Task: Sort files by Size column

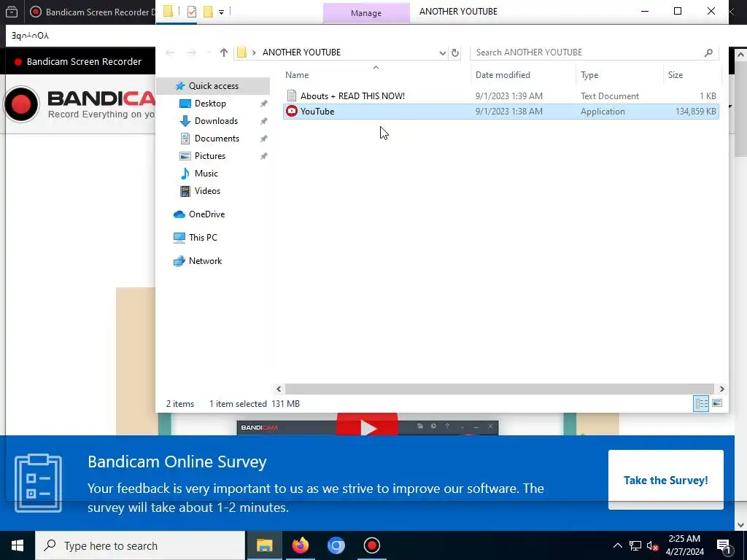Action: pos(675,75)
